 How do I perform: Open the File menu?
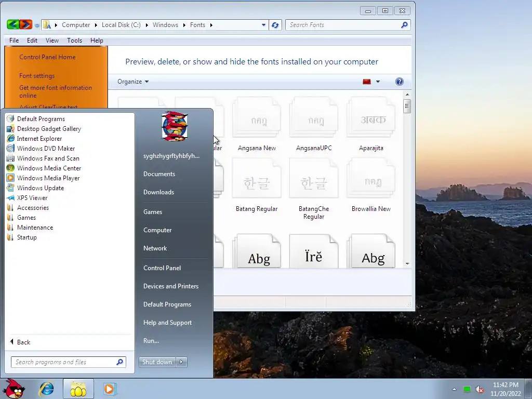14,41
